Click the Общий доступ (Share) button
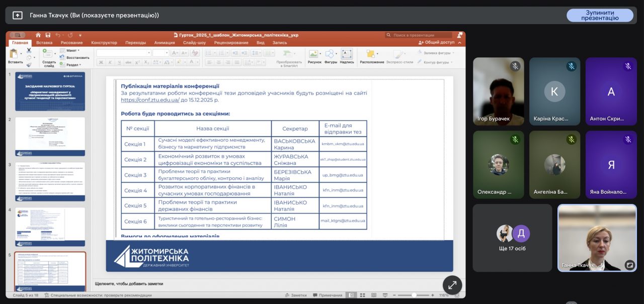 [x=436, y=43]
